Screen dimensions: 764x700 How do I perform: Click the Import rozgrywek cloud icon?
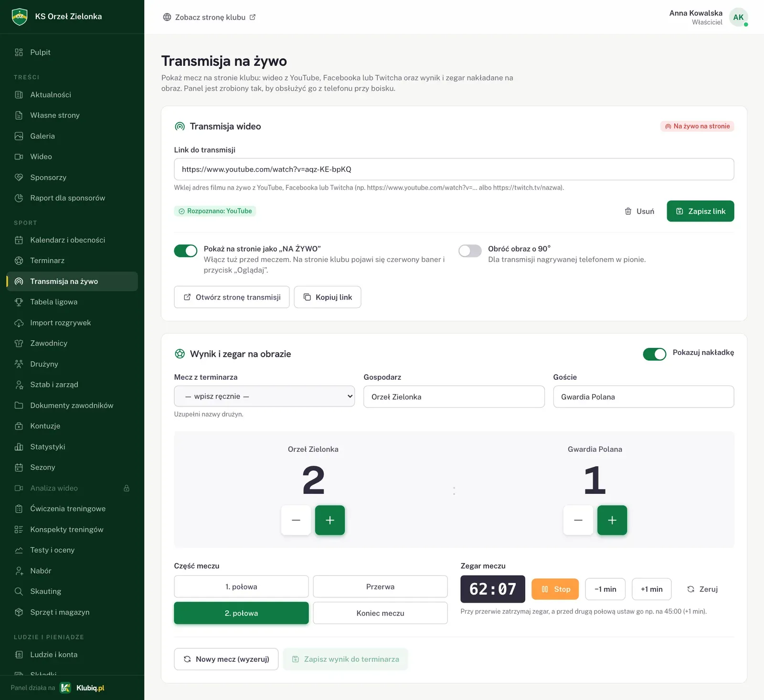[x=19, y=323]
